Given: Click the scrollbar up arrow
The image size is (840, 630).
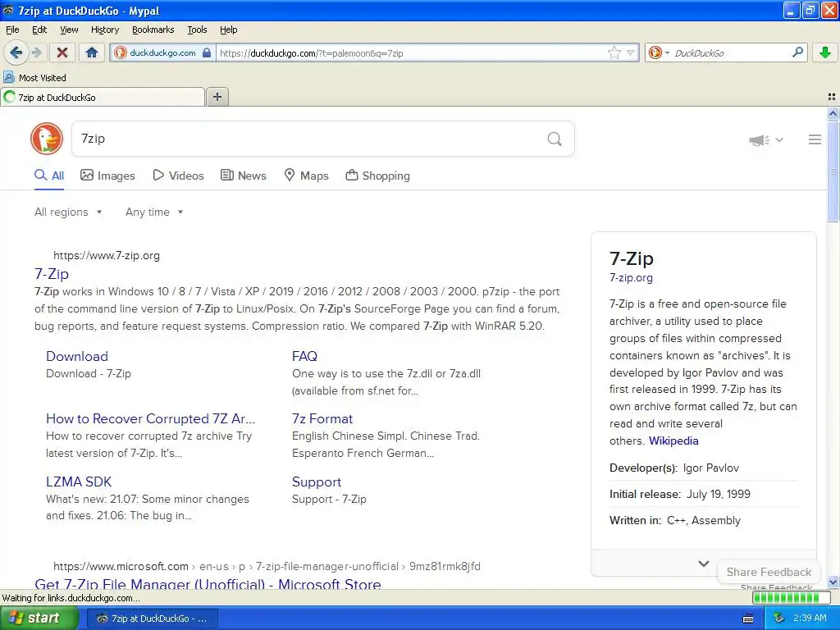Looking at the screenshot, I should 833,113.
